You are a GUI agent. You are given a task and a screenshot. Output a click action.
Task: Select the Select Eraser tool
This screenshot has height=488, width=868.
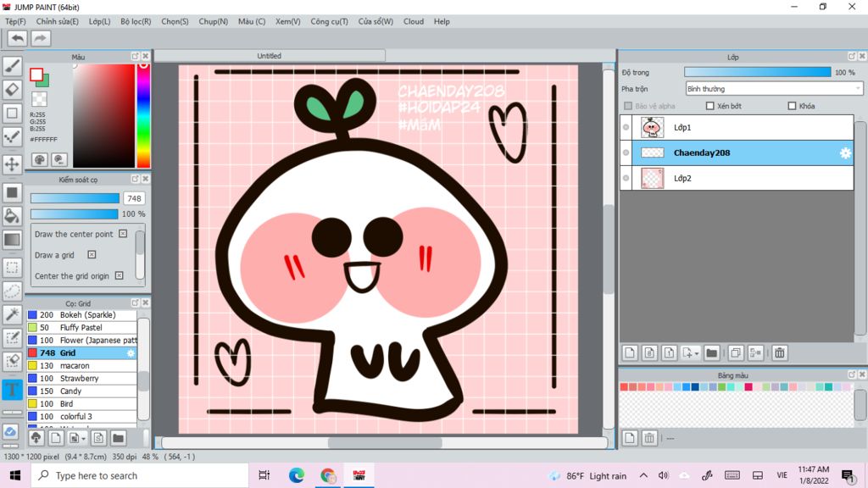pos(12,361)
